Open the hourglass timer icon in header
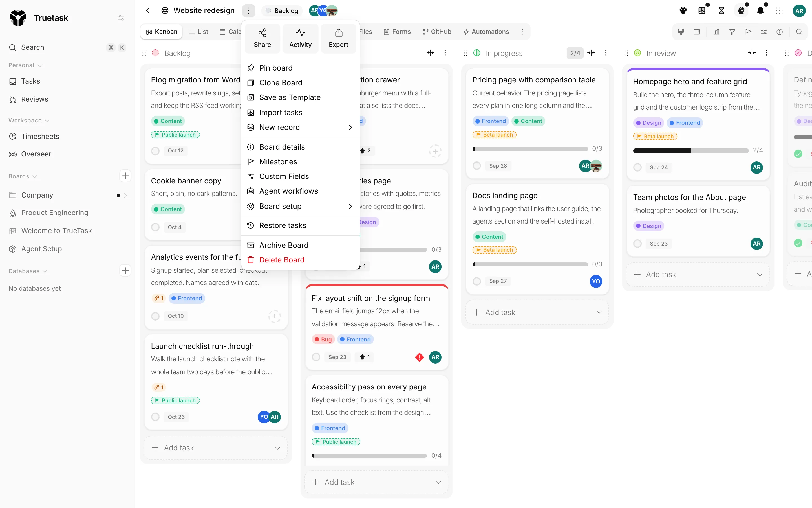 point(721,10)
